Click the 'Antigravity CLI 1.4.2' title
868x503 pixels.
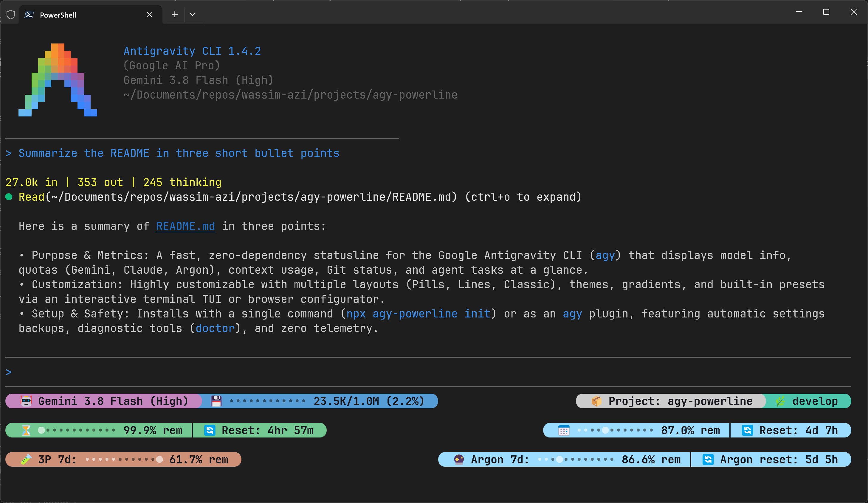[x=192, y=51]
